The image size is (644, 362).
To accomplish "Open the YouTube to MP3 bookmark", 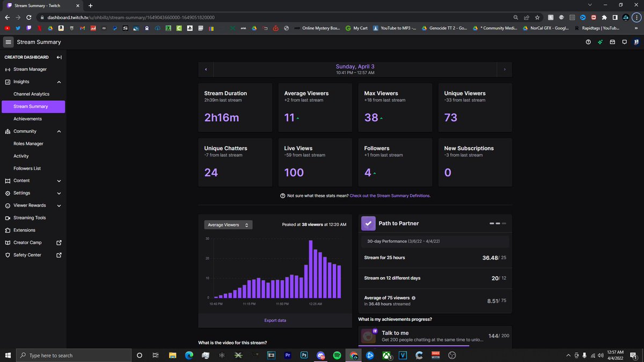I will coord(394,28).
